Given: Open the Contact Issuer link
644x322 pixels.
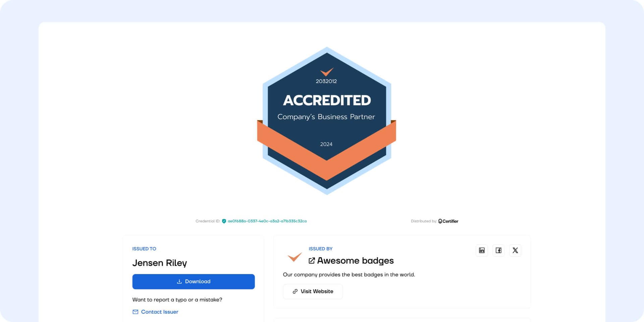Looking at the screenshot, I should (160, 312).
